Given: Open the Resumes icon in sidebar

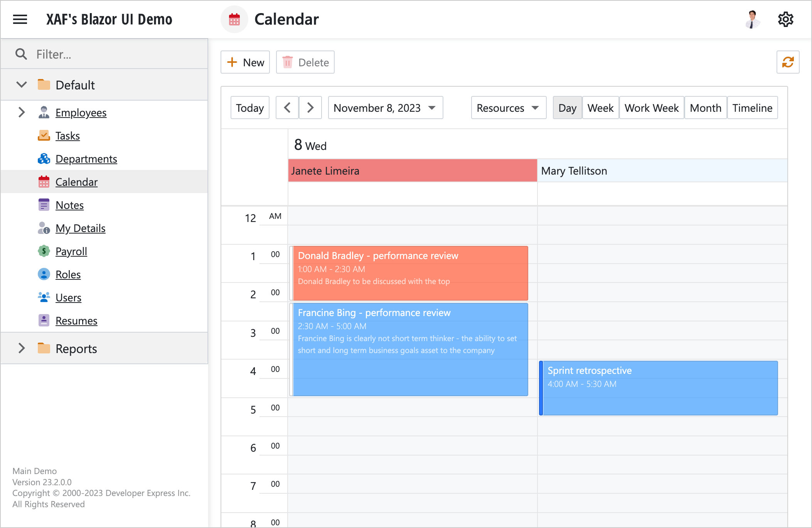Looking at the screenshot, I should [44, 320].
